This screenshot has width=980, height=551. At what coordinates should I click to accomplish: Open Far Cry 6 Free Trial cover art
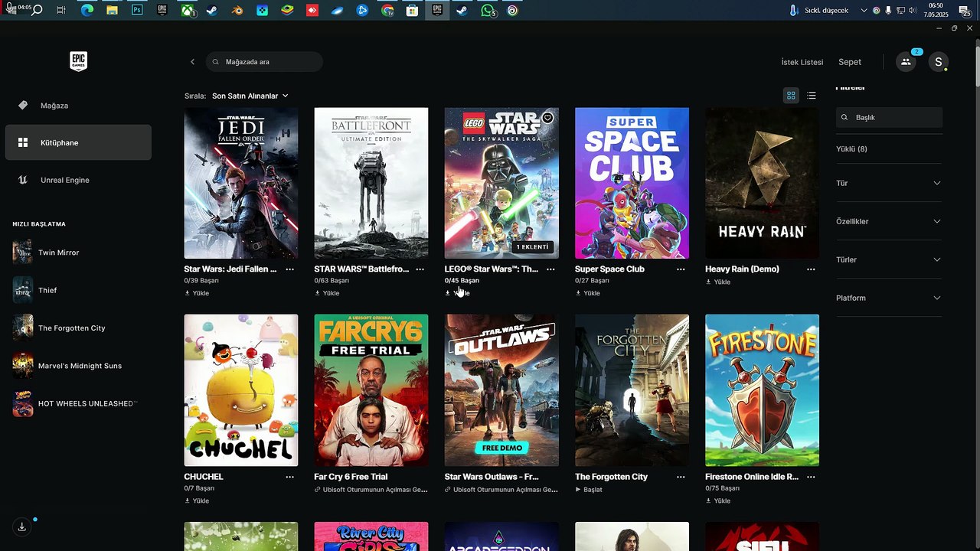point(371,390)
